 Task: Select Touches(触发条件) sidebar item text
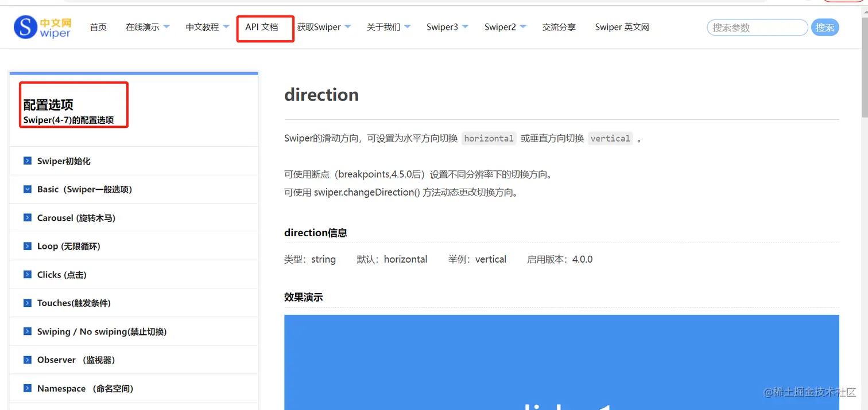pyautogui.click(x=74, y=303)
